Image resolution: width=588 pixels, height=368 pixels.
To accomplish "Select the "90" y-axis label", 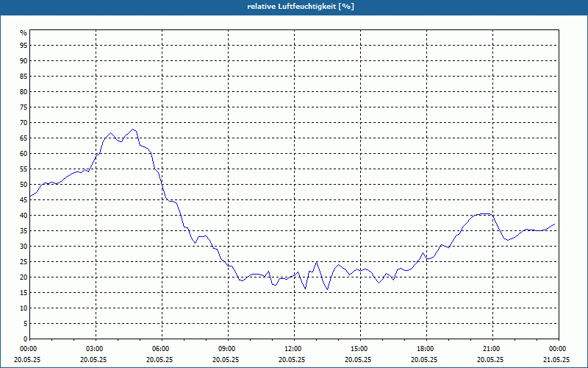I will (x=24, y=61).
